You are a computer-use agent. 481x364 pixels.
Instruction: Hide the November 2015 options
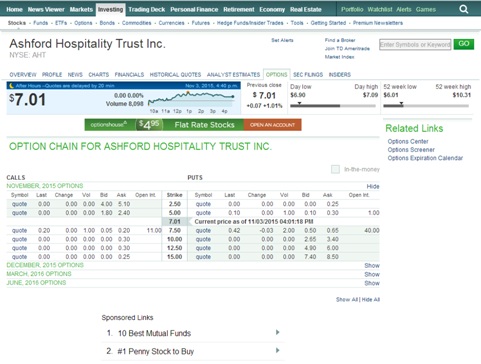pos(373,186)
